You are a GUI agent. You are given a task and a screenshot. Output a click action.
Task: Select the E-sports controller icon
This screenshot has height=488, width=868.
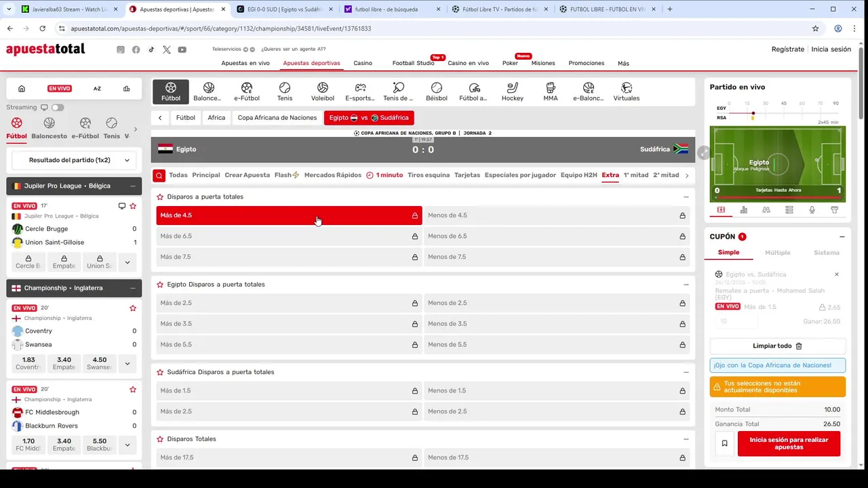(361, 91)
